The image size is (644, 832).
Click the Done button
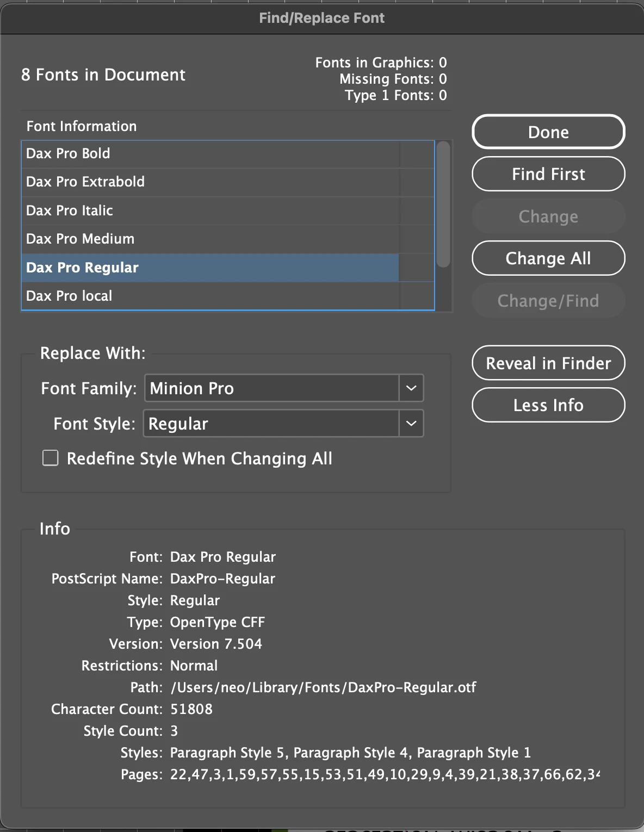[548, 132]
